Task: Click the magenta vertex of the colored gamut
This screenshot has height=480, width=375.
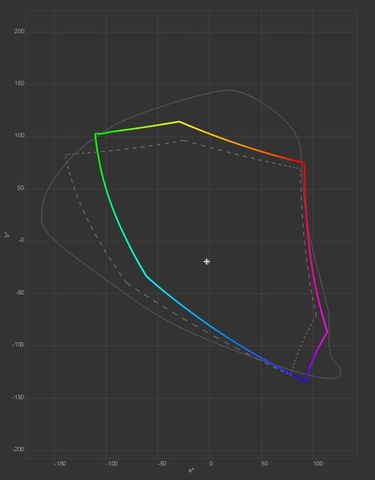Action: coord(327,331)
